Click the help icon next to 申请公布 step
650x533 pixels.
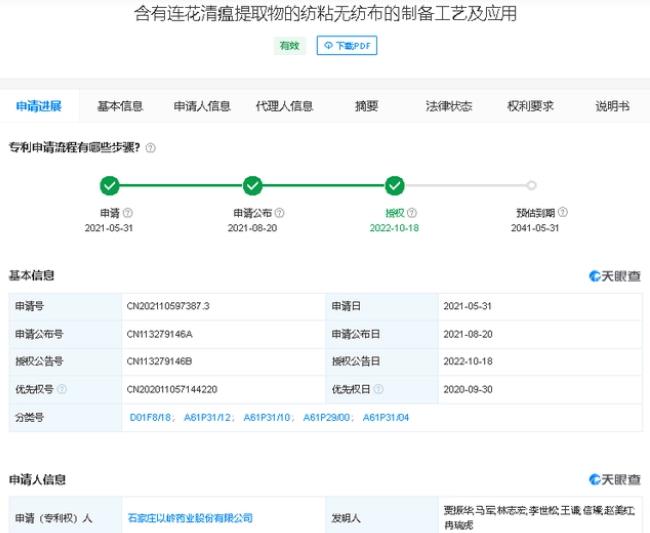pos(279,213)
